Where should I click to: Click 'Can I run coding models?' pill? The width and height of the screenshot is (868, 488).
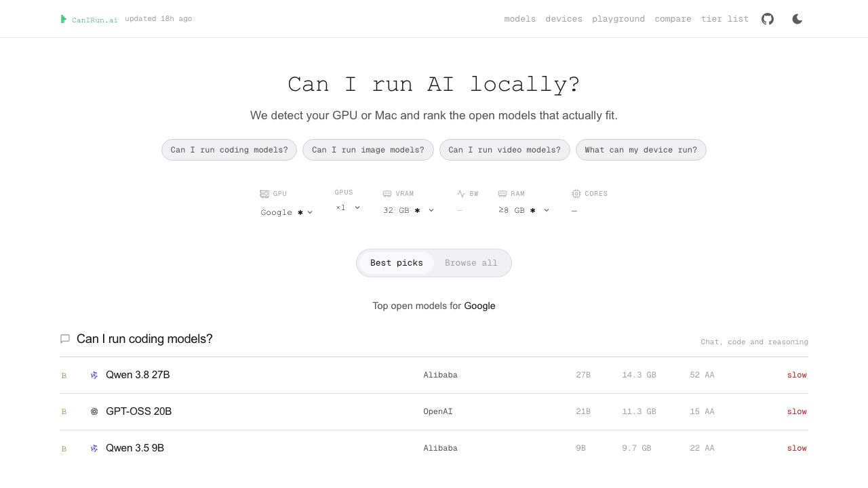pyautogui.click(x=229, y=150)
